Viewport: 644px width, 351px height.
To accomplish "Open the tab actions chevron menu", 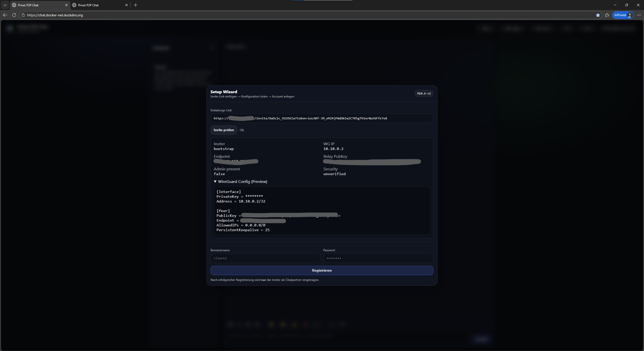I will [x=5, y=5].
